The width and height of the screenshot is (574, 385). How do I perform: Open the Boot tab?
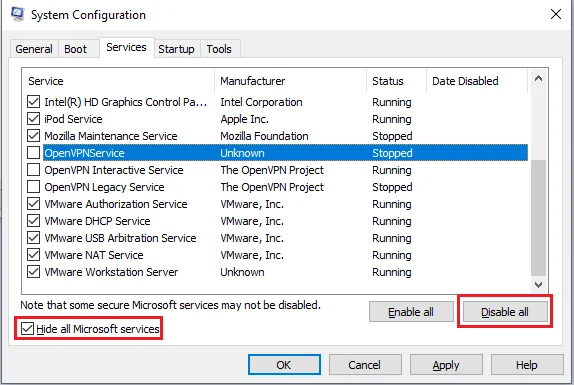(x=75, y=49)
